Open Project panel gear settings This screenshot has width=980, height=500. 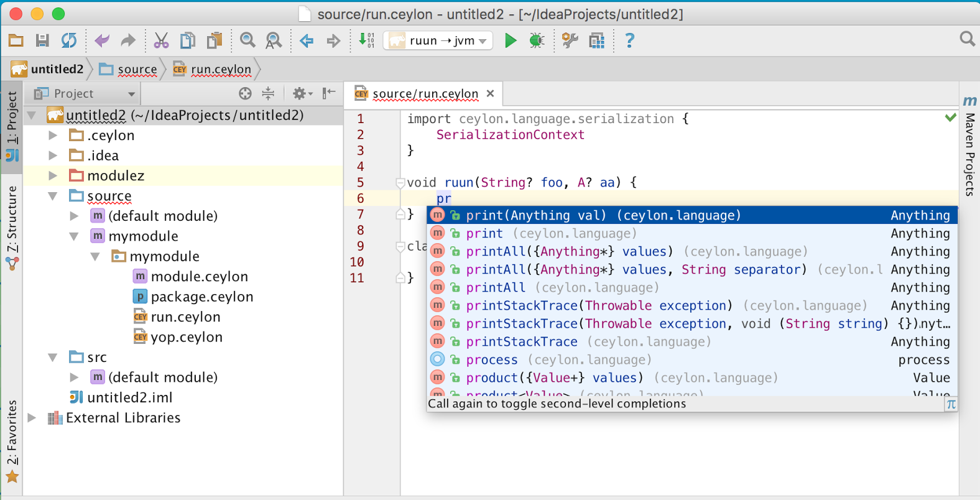point(302,94)
